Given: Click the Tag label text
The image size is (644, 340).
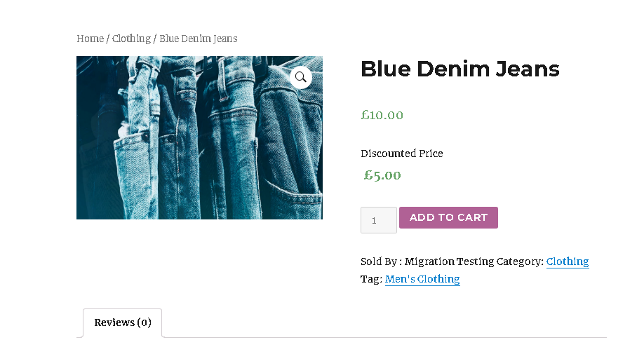Looking at the screenshot, I should tap(371, 279).
